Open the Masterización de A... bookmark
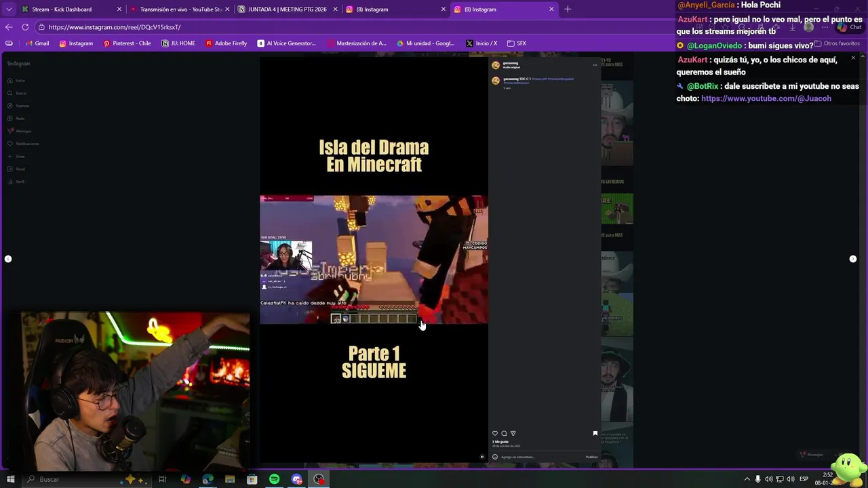The width and height of the screenshot is (868, 488). [357, 43]
